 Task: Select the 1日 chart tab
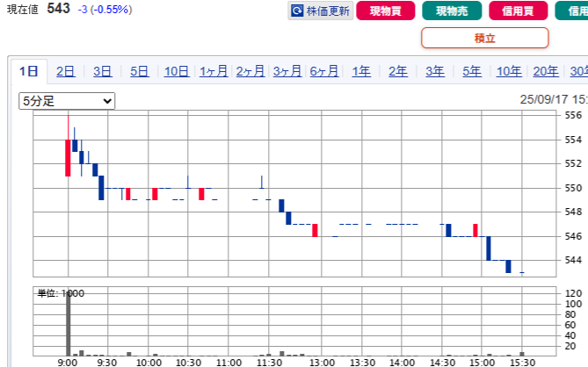pos(29,71)
